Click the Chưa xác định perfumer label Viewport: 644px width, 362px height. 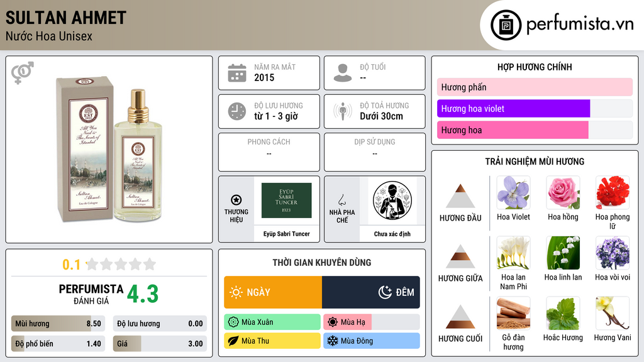392,234
